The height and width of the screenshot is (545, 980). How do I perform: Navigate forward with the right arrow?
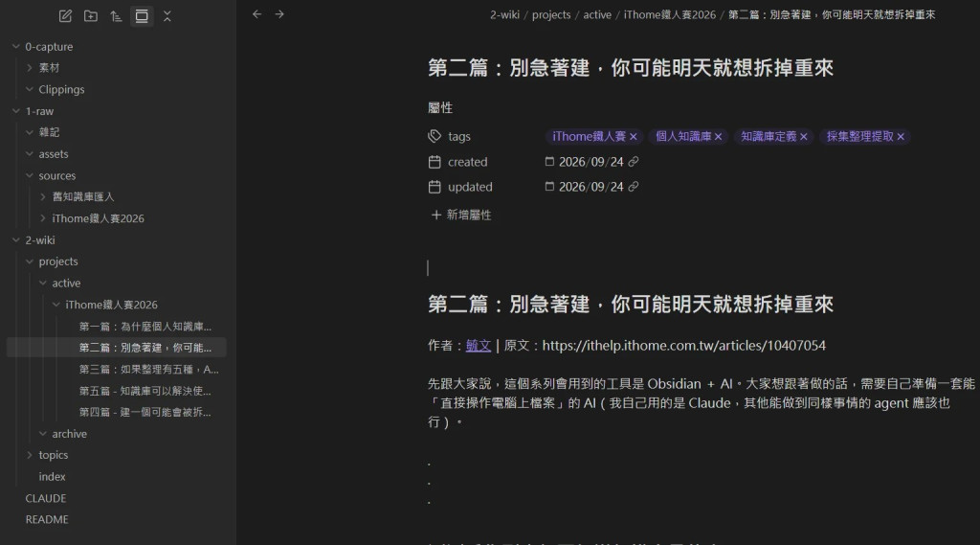click(279, 14)
